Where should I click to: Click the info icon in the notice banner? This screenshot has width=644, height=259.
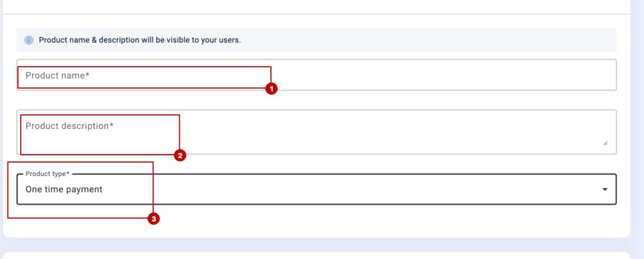coord(28,40)
